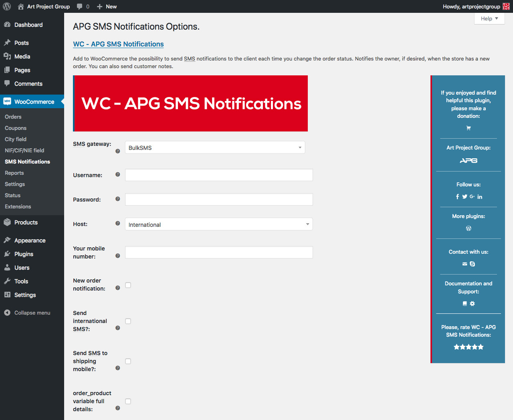Follow the WC - APG SMS Notifications link
This screenshot has width=513, height=420.
pyautogui.click(x=118, y=44)
